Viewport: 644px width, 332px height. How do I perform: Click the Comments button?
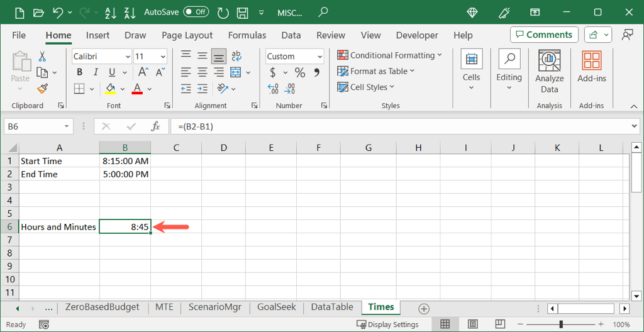(x=544, y=35)
